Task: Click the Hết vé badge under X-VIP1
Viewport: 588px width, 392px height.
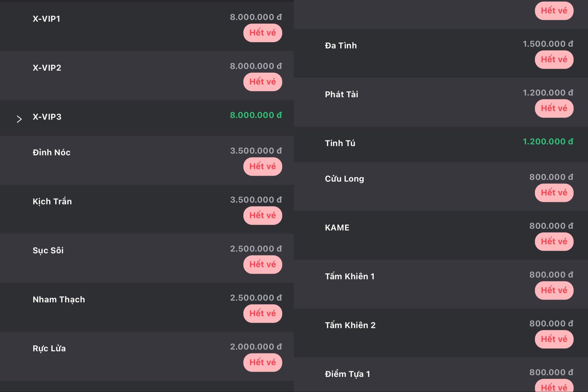Action: [x=262, y=33]
